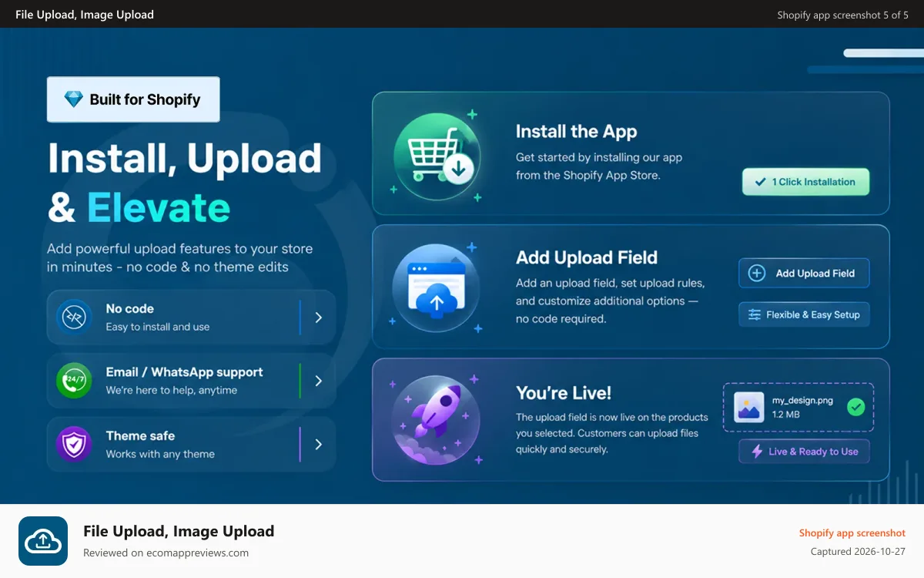Click the No code crossed-code icon

click(x=74, y=318)
